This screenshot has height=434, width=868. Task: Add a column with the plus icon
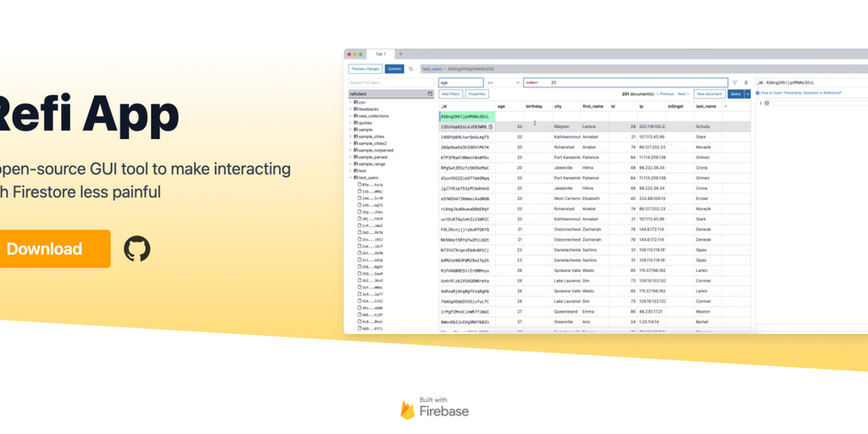click(726, 106)
